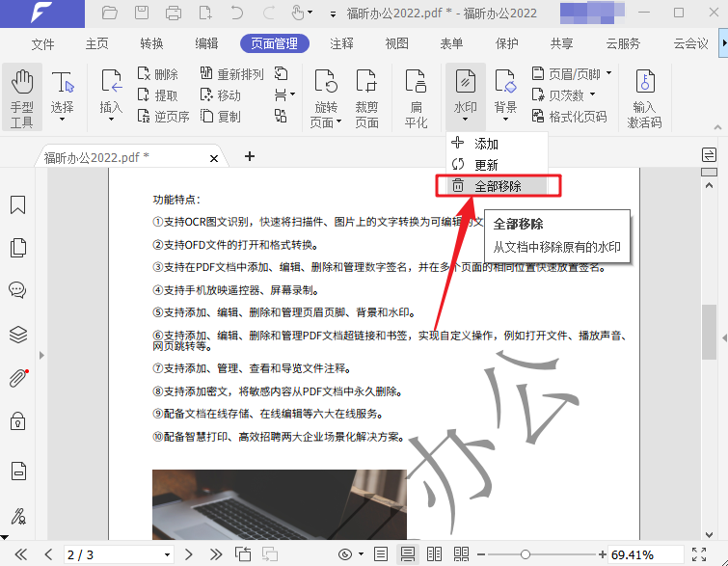Switch to the 转换 tab

151,44
